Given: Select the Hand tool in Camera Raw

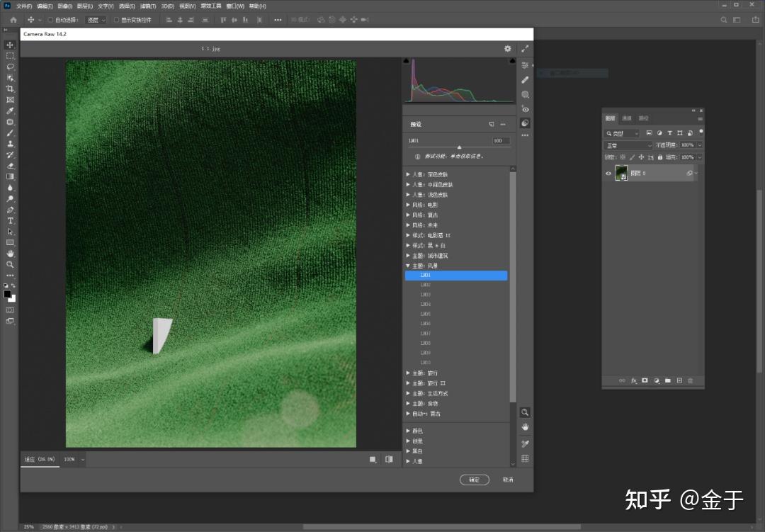Looking at the screenshot, I should pos(525,427).
